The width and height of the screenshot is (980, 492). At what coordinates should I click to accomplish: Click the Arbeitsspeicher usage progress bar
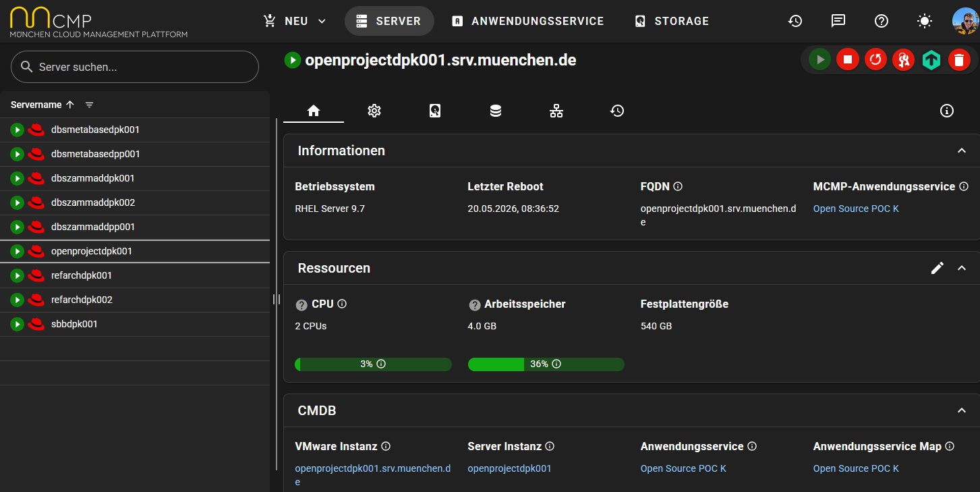tap(546, 364)
